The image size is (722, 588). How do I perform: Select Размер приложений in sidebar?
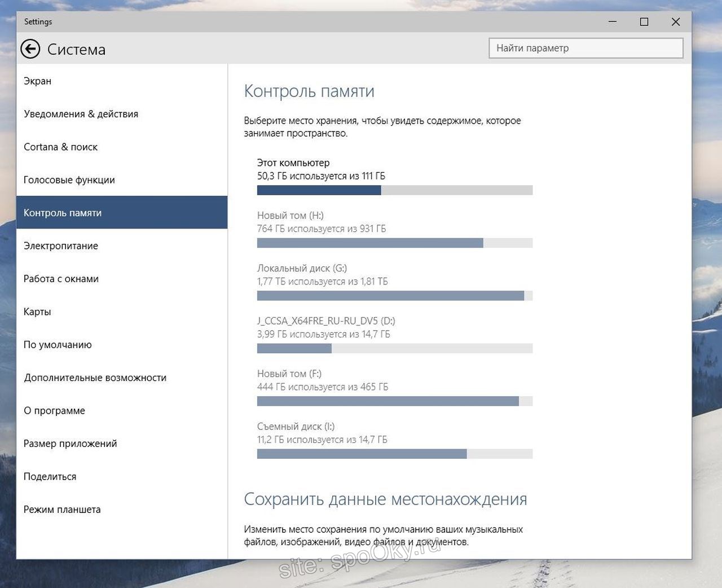[x=70, y=444]
